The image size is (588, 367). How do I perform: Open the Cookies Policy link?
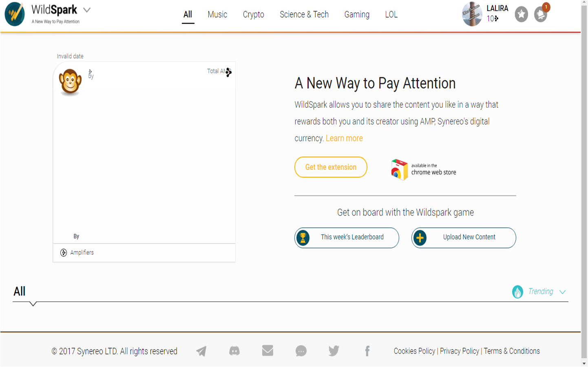[x=414, y=351]
